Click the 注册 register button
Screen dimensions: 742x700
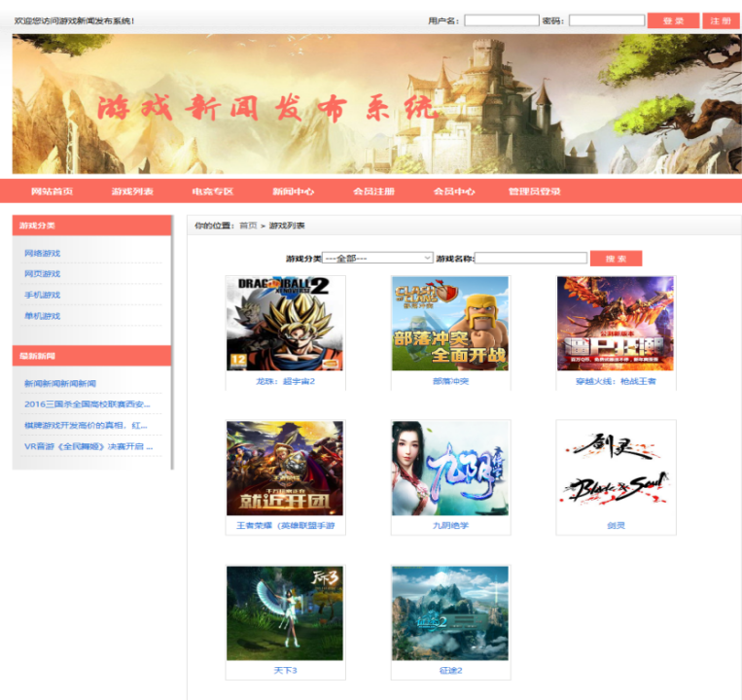click(x=721, y=20)
